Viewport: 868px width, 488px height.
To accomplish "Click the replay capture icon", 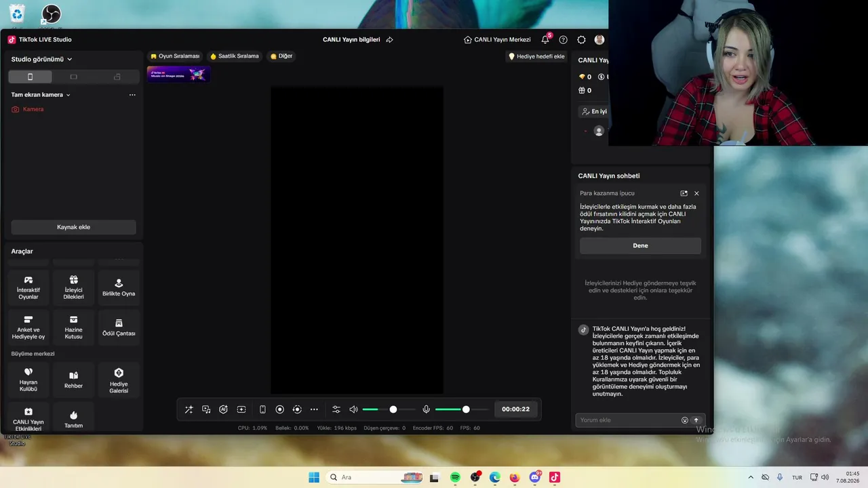I will [297, 409].
